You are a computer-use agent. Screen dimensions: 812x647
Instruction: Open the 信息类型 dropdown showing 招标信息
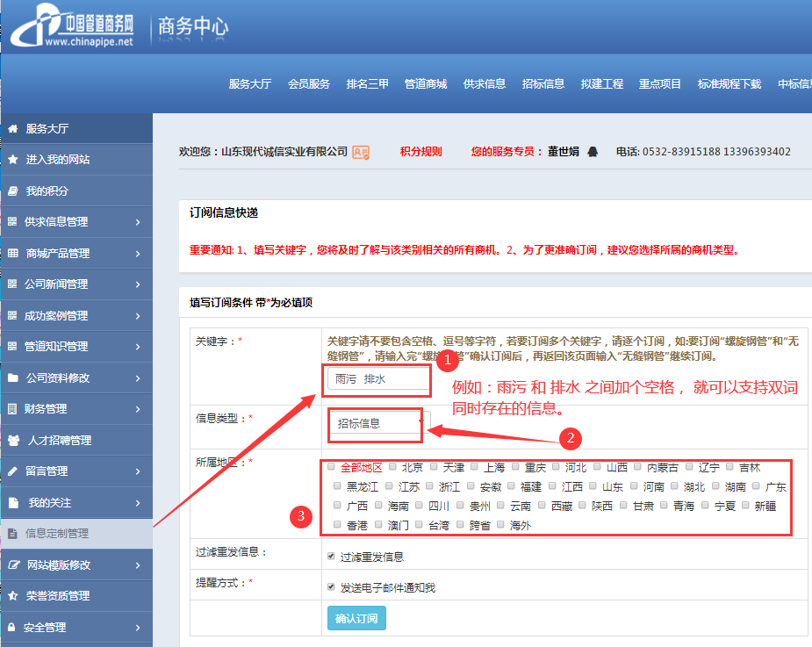(x=377, y=423)
